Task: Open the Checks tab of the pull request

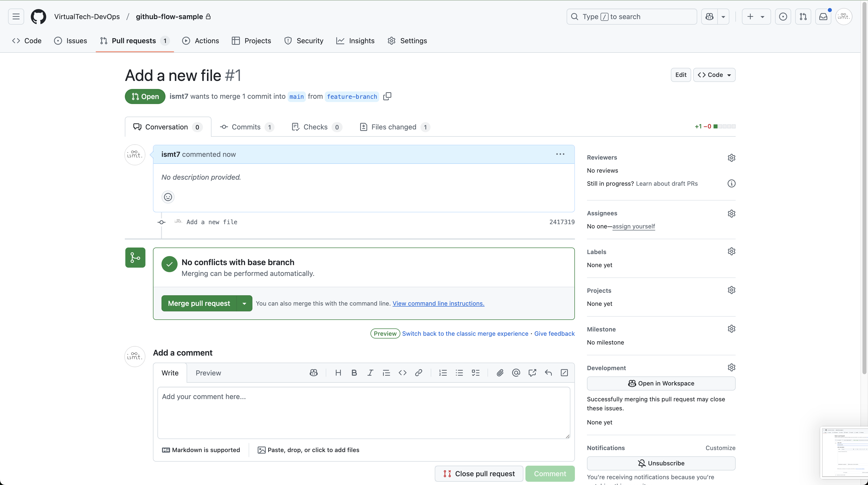Action: [317, 127]
